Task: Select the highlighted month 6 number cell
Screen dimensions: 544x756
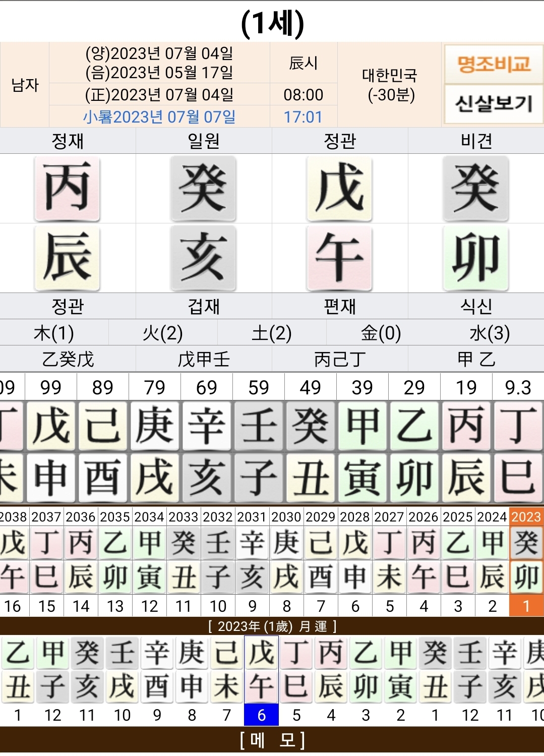Action: pyautogui.click(x=261, y=715)
